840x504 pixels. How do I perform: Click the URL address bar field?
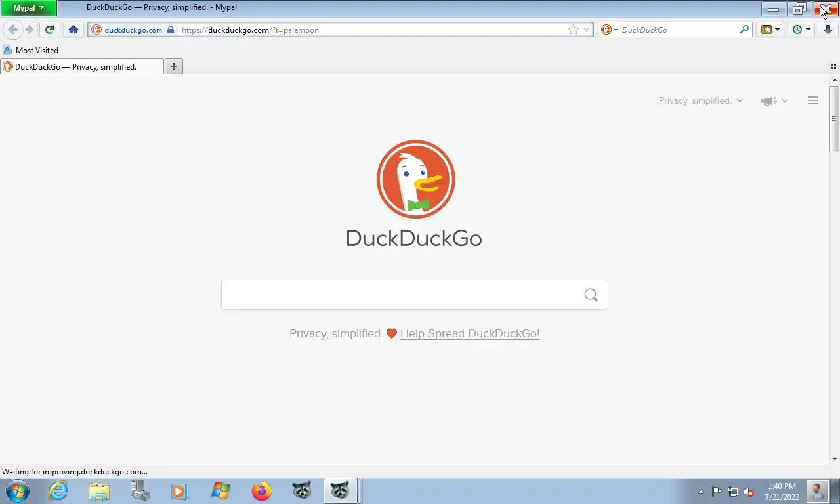[371, 30]
